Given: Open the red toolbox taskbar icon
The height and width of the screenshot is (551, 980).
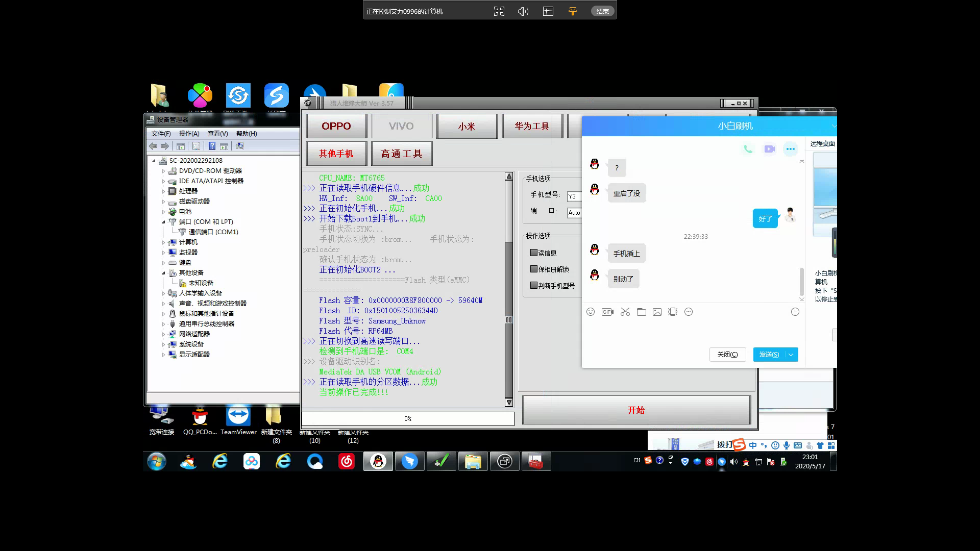Looking at the screenshot, I should pos(536,462).
